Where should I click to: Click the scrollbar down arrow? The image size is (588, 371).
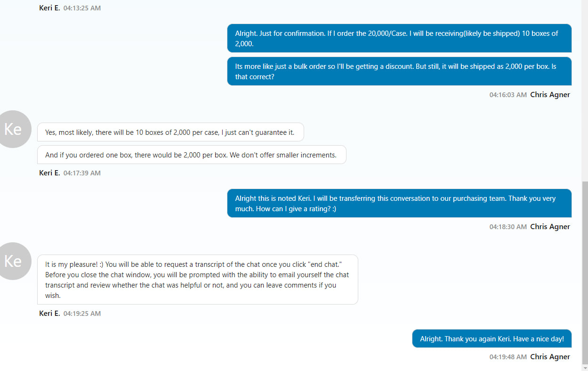click(x=585, y=367)
